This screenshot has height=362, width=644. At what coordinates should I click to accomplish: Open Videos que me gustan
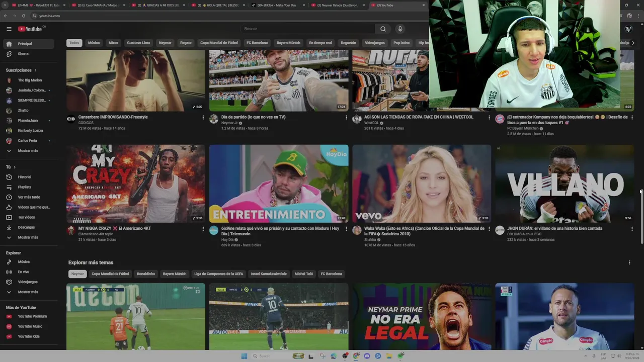(29, 207)
